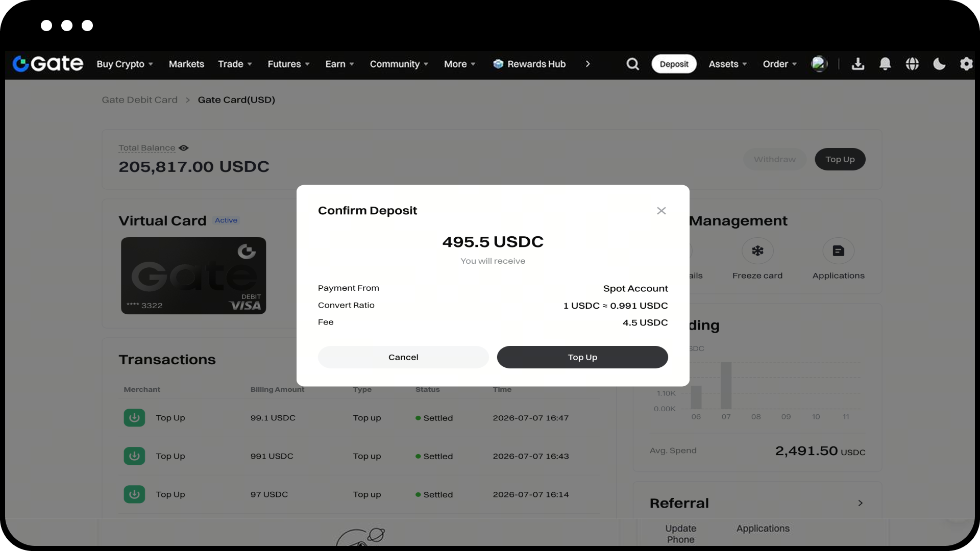Click the Gate logo in the header
The height and width of the screenshot is (551, 980).
point(48,64)
